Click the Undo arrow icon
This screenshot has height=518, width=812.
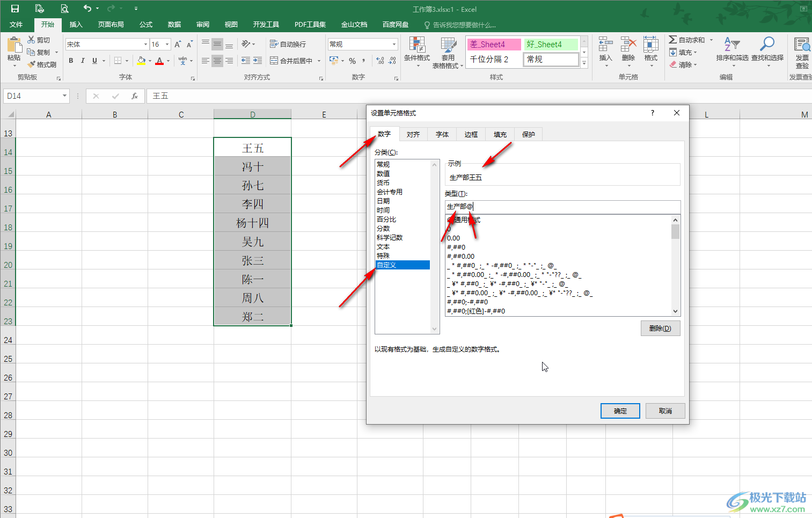[x=87, y=8]
